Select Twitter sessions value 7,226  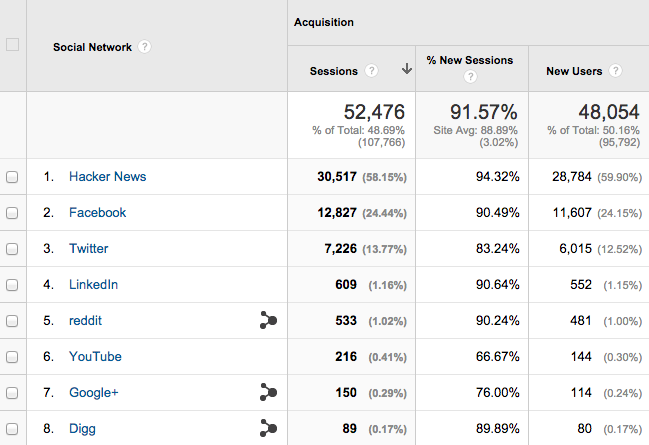340,249
